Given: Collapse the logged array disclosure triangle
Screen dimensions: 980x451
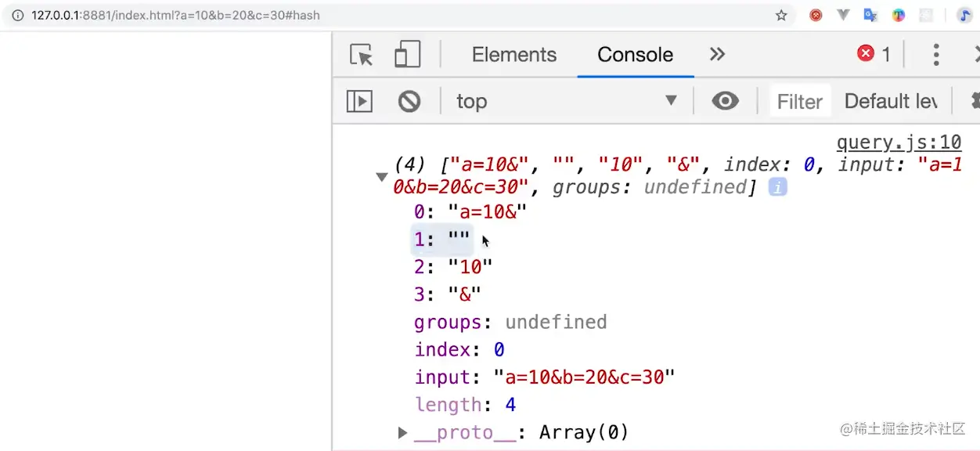Looking at the screenshot, I should 382,177.
